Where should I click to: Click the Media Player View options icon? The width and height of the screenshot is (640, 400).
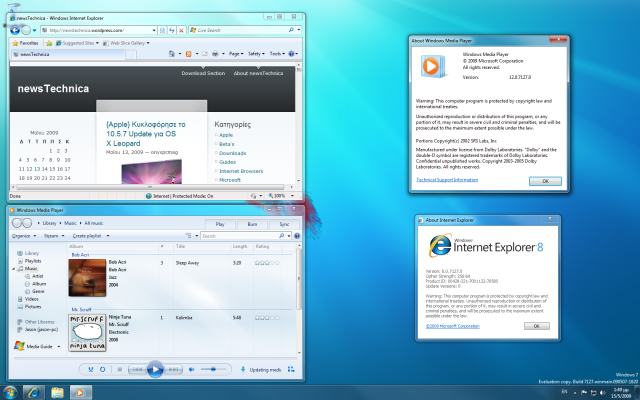click(189, 236)
